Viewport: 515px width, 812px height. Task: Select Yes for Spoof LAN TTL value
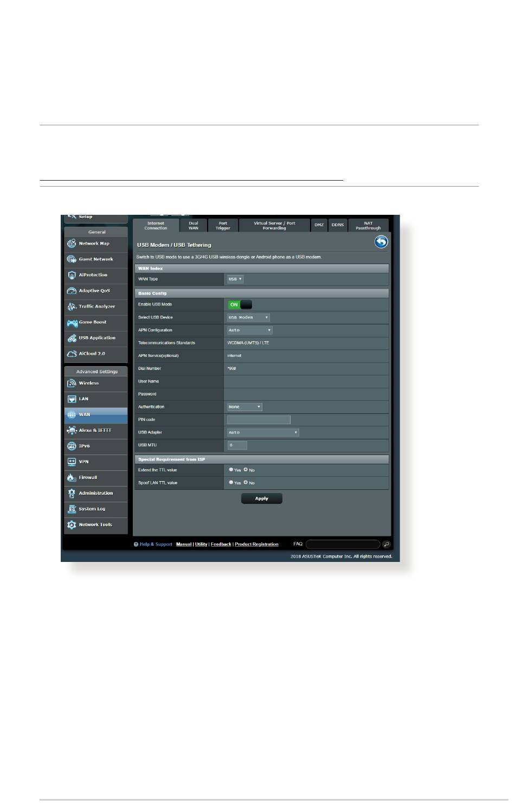[x=231, y=482]
